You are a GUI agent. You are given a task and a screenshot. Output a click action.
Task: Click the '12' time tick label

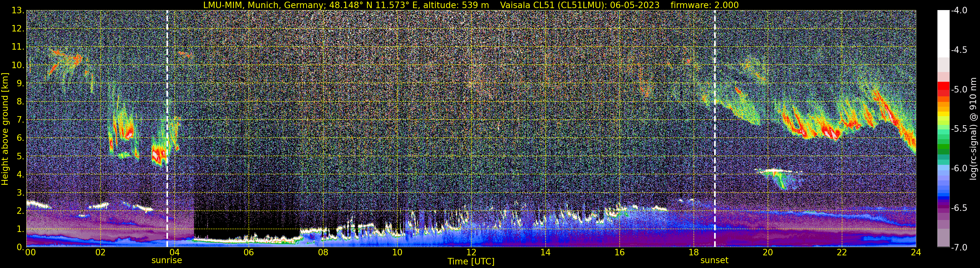click(471, 252)
